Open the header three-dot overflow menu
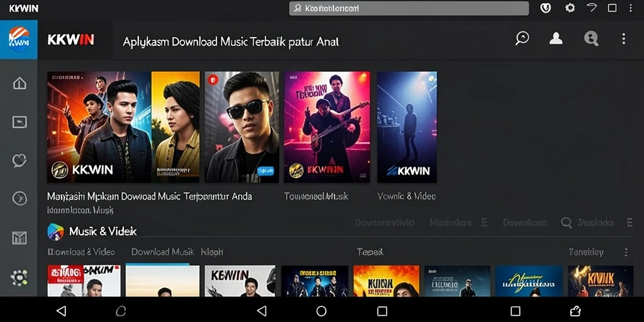Screen dimensions: 644x322 click(623, 39)
